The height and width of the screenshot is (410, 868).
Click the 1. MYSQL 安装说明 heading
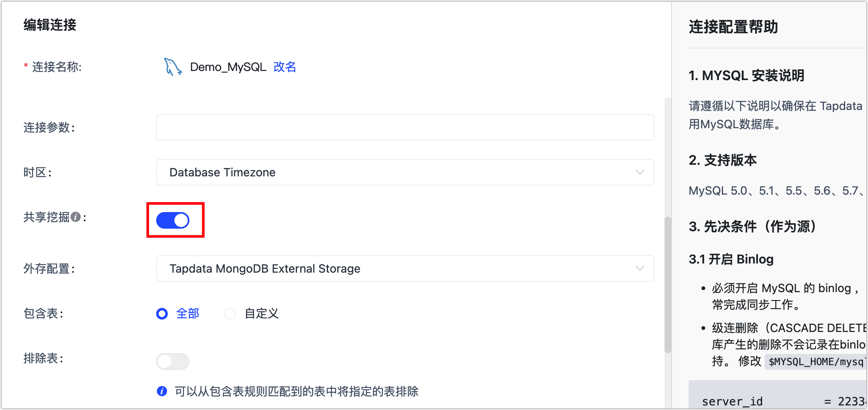[746, 76]
